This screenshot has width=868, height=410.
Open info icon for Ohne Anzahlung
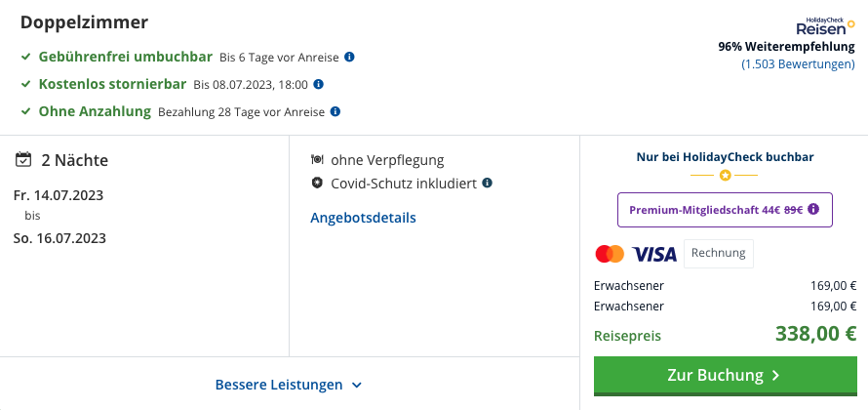(x=335, y=111)
